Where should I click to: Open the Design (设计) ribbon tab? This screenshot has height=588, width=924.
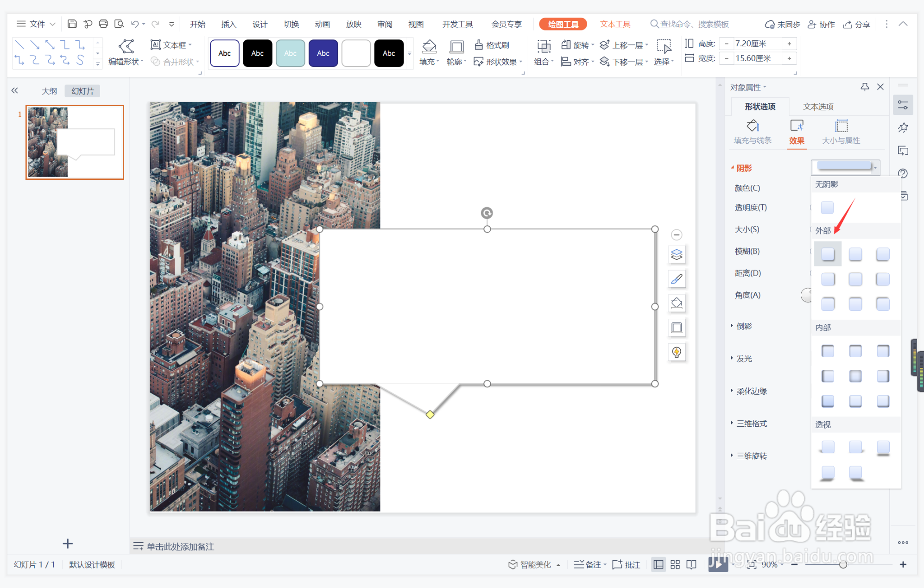[259, 24]
